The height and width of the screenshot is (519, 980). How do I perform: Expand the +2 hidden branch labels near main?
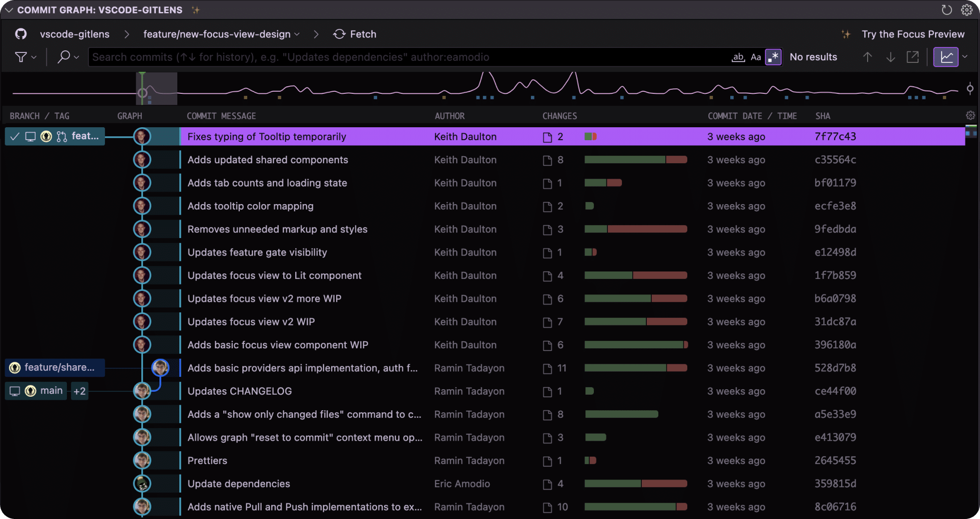tap(79, 391)
